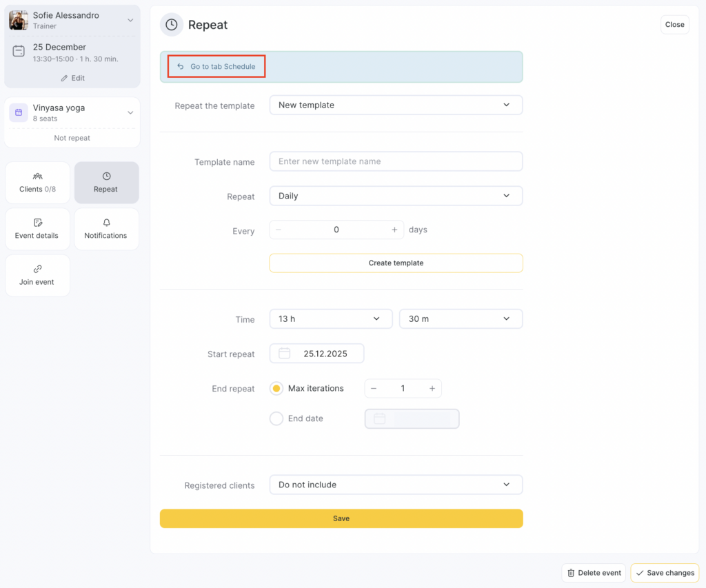Click the minus icon in Max iterations stepper
The height and width of the screenshot is (588, 706).
point(374,389)
